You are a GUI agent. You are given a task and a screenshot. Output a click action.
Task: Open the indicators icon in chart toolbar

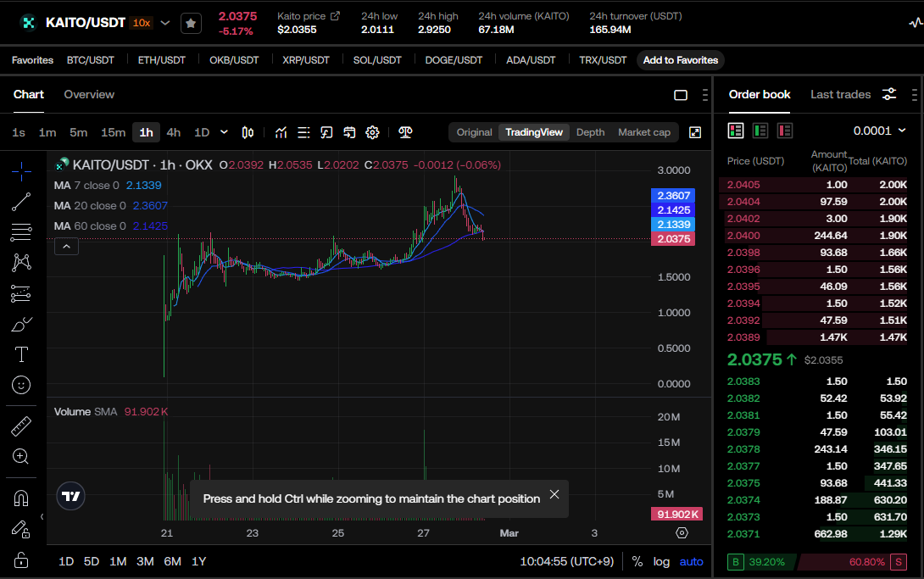(281, 132)
